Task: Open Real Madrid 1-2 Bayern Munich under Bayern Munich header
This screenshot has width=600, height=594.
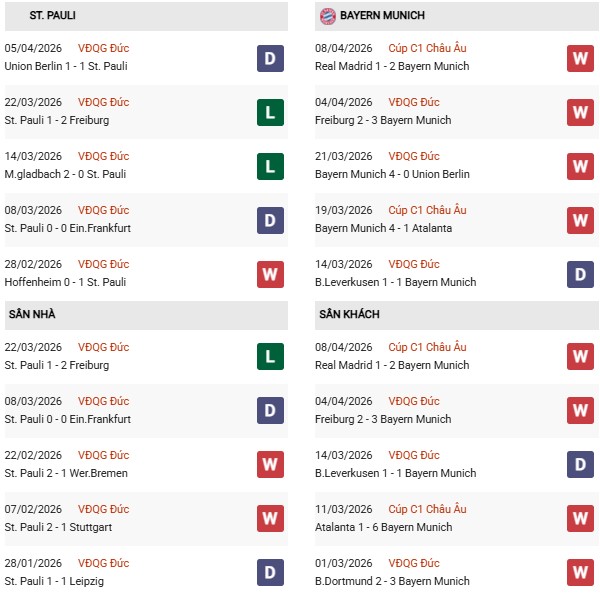Action: coord(392,66)
